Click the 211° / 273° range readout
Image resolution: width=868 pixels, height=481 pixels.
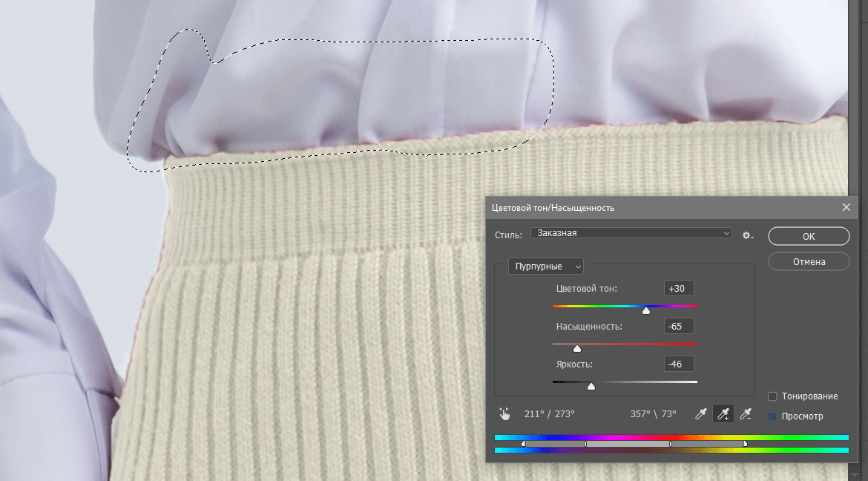coord(549,414)
